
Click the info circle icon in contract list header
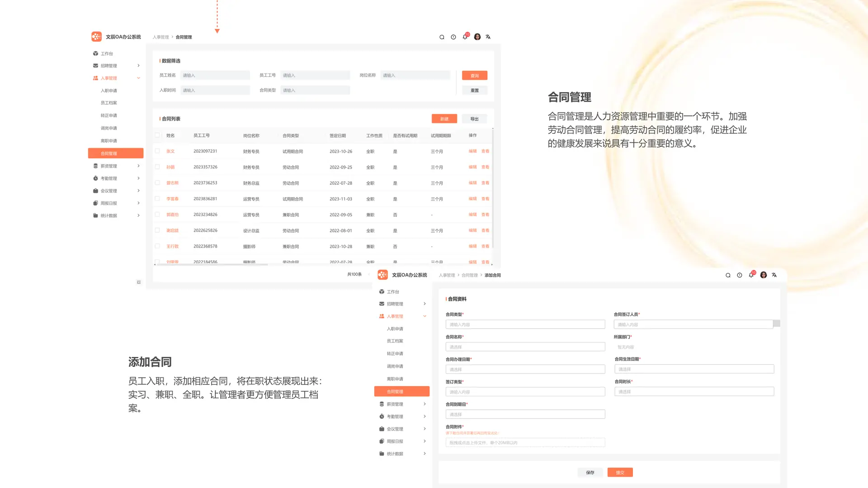pyautogui.click(x=453, y=37)
